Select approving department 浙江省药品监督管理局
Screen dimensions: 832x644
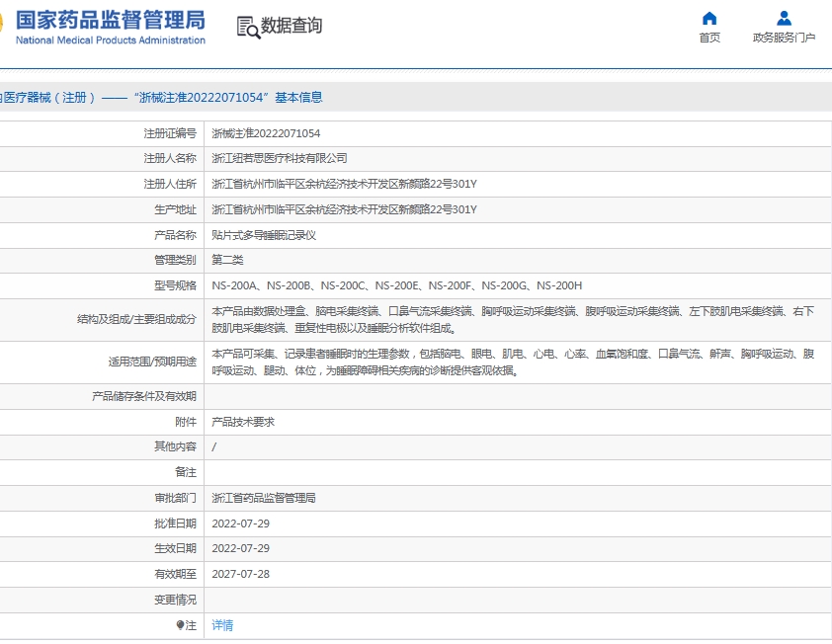point(264,498)
